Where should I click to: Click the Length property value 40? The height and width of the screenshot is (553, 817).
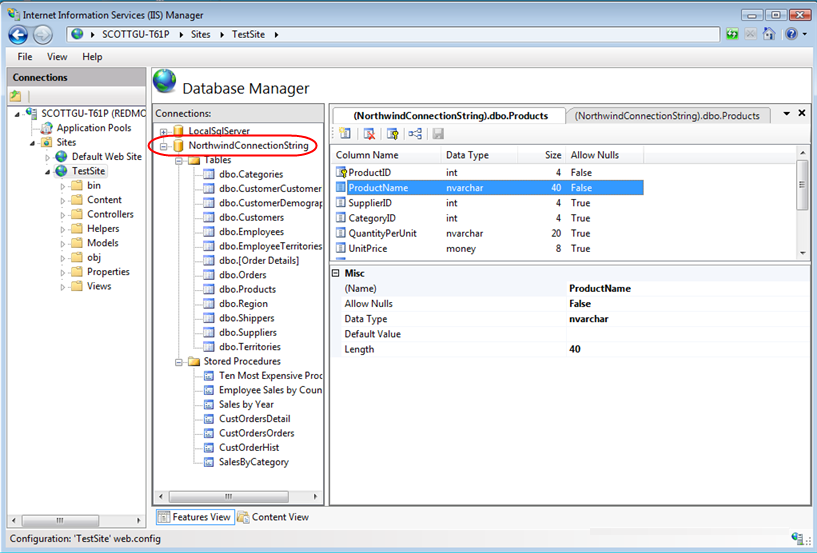tap(575, 349)
